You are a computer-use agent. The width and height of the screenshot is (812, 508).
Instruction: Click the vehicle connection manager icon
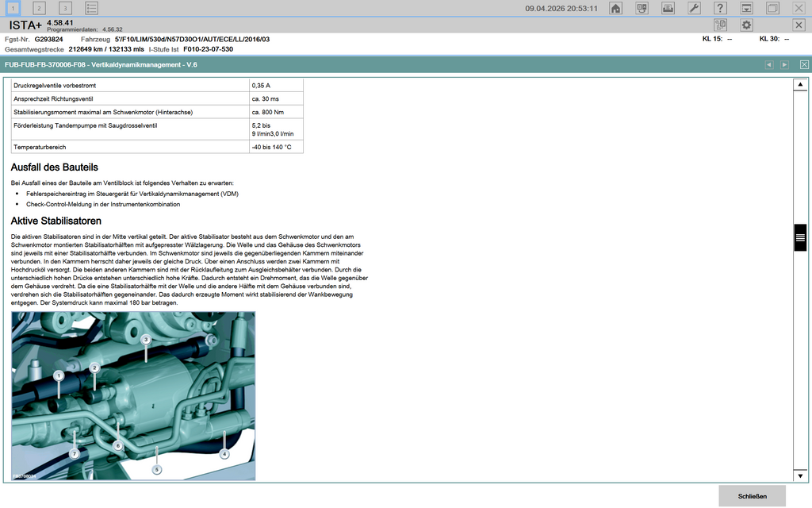point(642,8)
